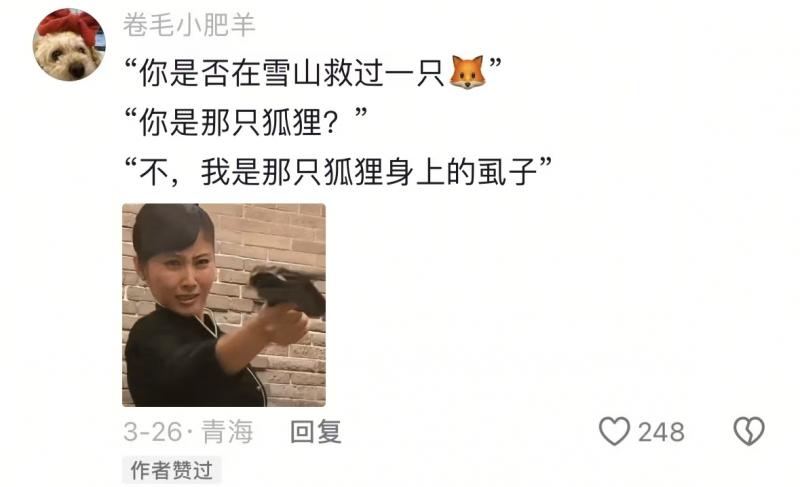Screen dimensions: 800x487
Task: Tap the fox emoji in the comment
Action: [x=467, y=72]
